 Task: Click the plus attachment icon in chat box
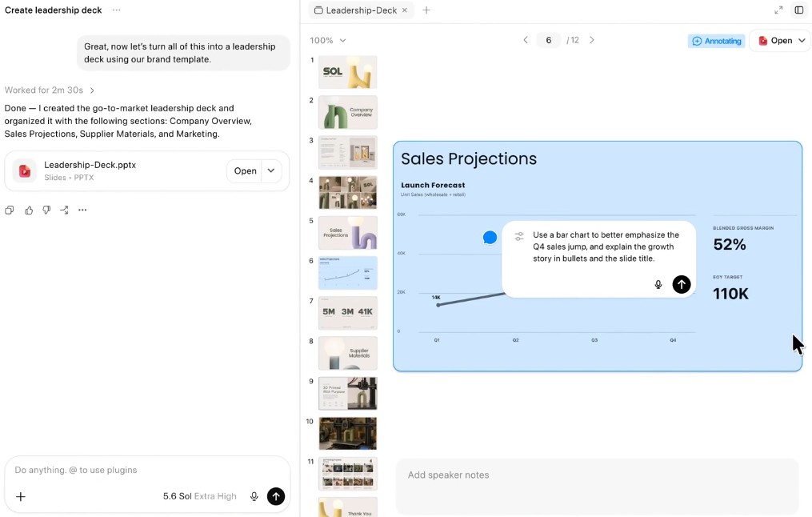[21, 496]
